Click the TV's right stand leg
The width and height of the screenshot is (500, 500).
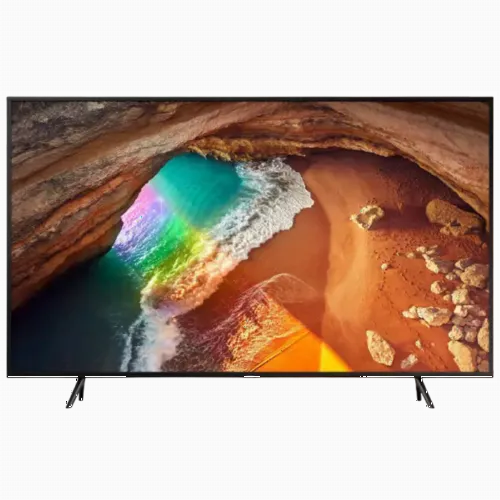pyautogui.click(x=424, y=392)
